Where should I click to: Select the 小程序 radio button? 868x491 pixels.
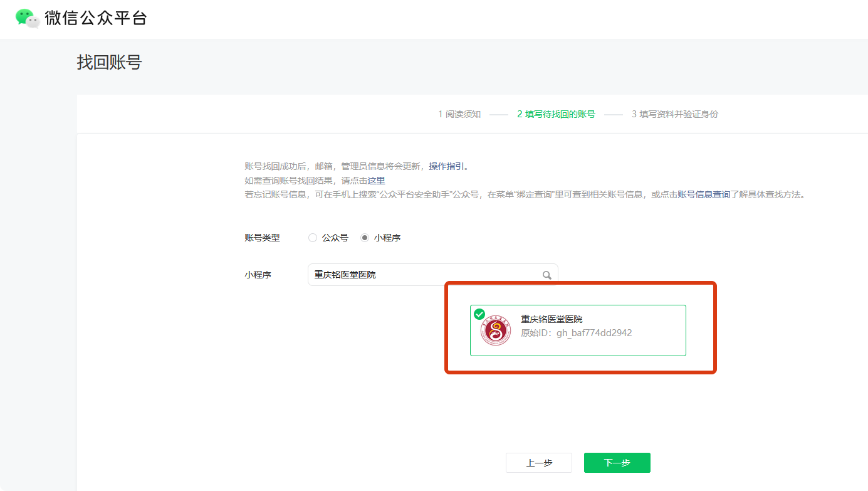(x=365, y=238)
